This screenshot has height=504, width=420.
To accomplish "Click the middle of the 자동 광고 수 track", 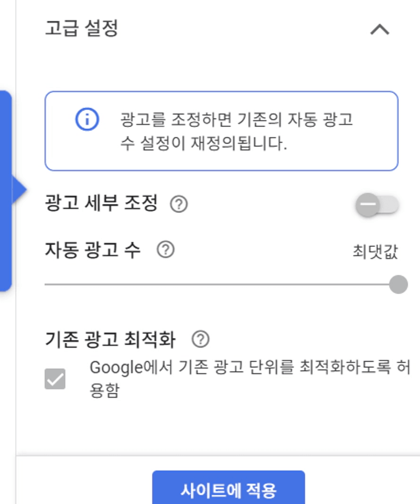I will pos(221,285).
